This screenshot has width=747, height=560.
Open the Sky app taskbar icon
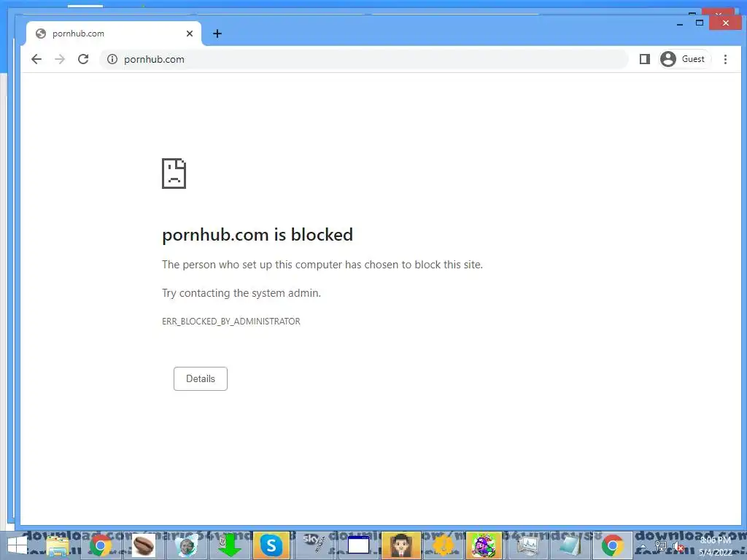click(314, 545)
